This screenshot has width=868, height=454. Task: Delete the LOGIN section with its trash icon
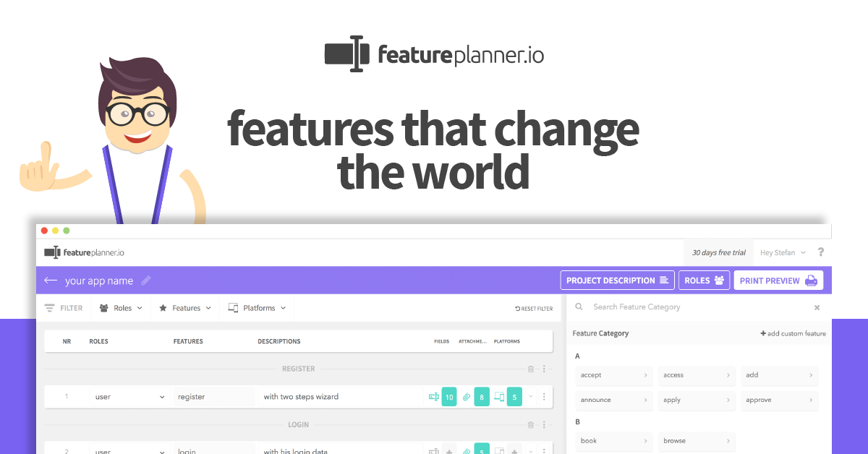point(530,425)
